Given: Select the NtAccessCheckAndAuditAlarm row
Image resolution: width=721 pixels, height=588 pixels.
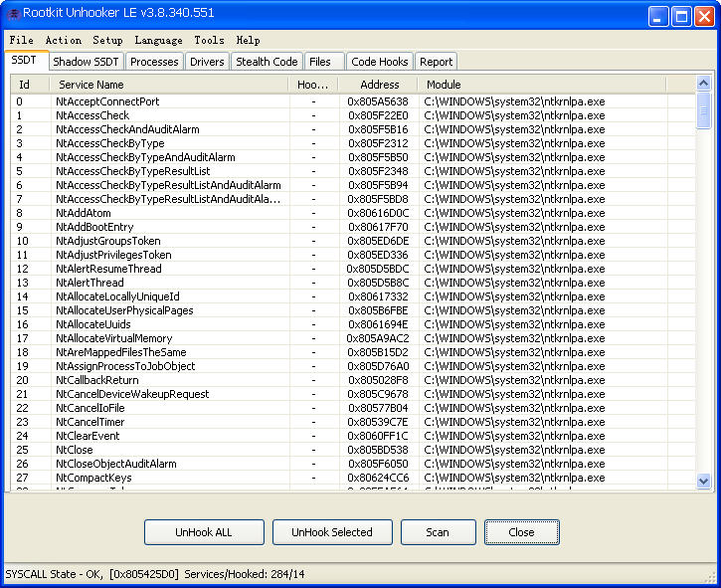Looking at the screenshot, I should pyautogui.click(x=353, y=129).
